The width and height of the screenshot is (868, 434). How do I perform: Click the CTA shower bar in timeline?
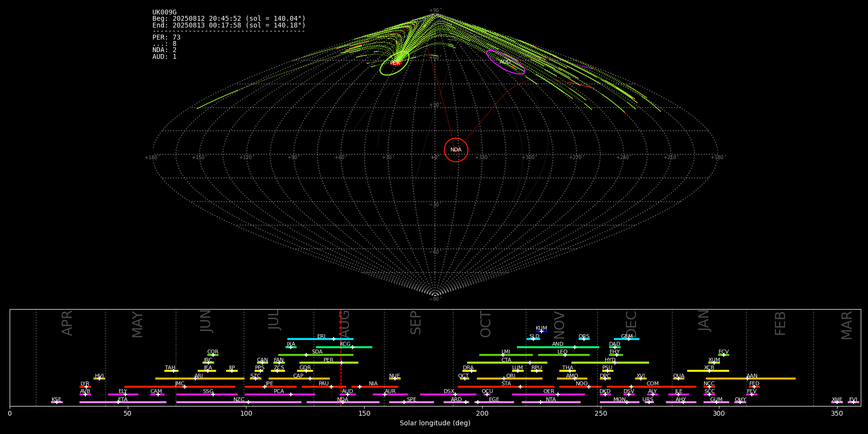pyautogui.click(x=507, y=363)
